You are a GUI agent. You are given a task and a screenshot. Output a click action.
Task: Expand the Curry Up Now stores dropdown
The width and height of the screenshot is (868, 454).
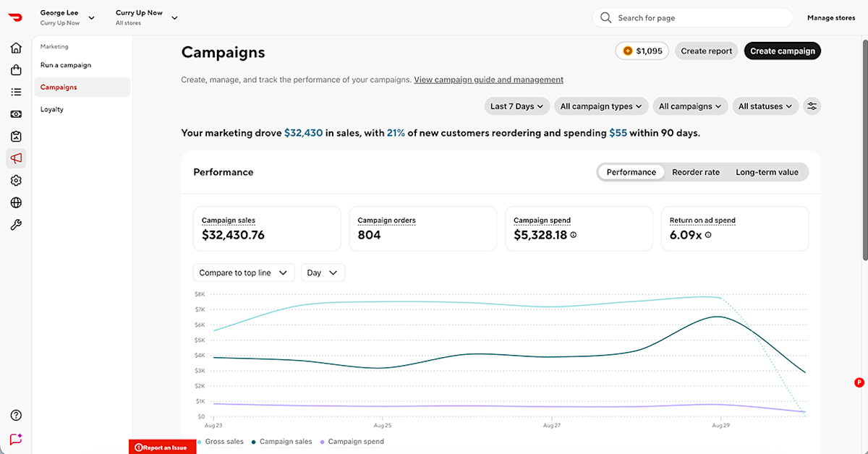click(x=146, y=17)
